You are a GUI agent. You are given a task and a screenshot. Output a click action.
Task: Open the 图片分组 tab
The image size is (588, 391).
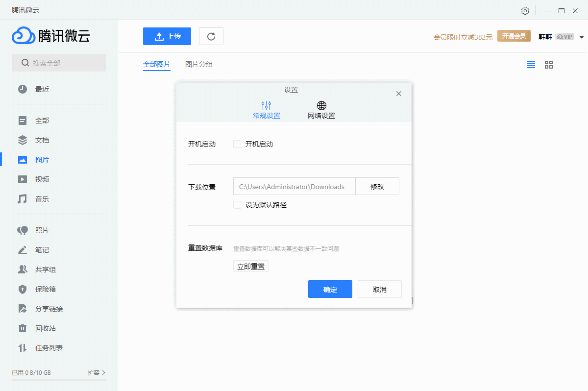tap(199, 64)
